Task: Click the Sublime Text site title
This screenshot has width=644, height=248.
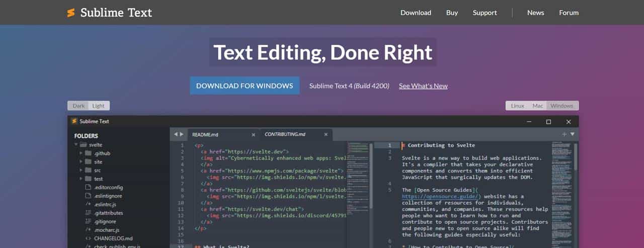Action: pos(116,13)
